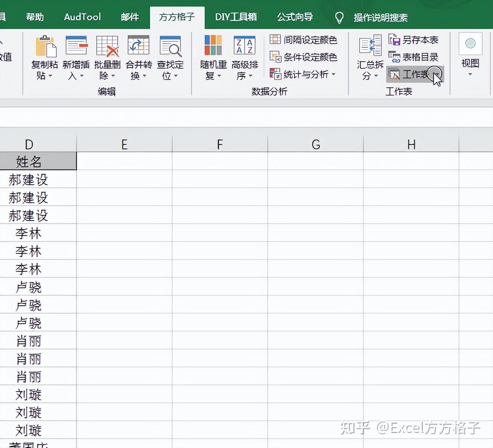This screenshot has width=493, height=448.
Task: Open 条件设定颜色 conditional color tool
Action: 304,57
